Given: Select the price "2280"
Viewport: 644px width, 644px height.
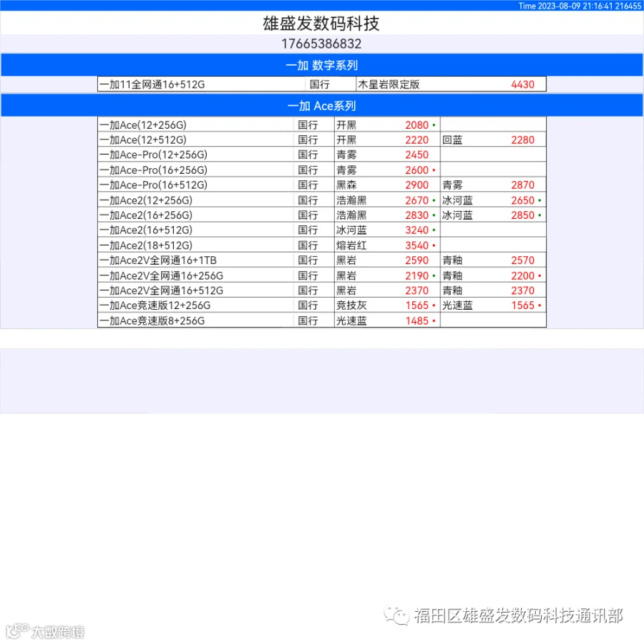Looking at the screenshot, I should (522, 140).
